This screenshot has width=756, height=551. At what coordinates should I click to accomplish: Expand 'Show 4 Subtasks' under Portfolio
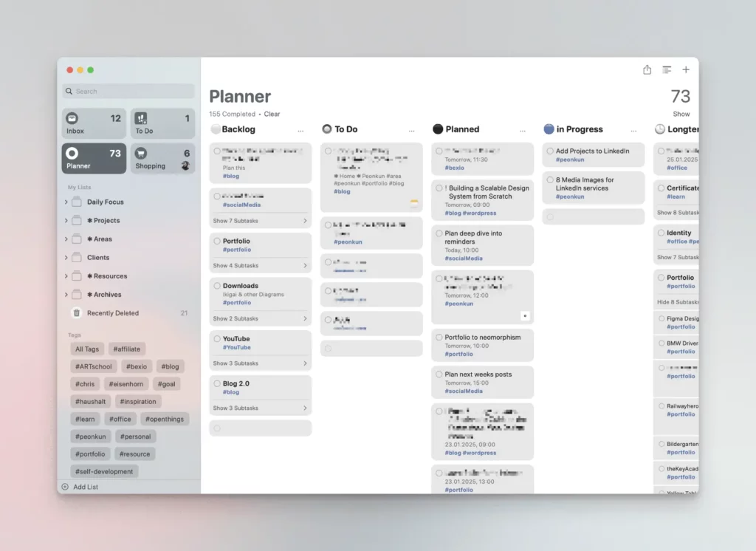(260, 266)
